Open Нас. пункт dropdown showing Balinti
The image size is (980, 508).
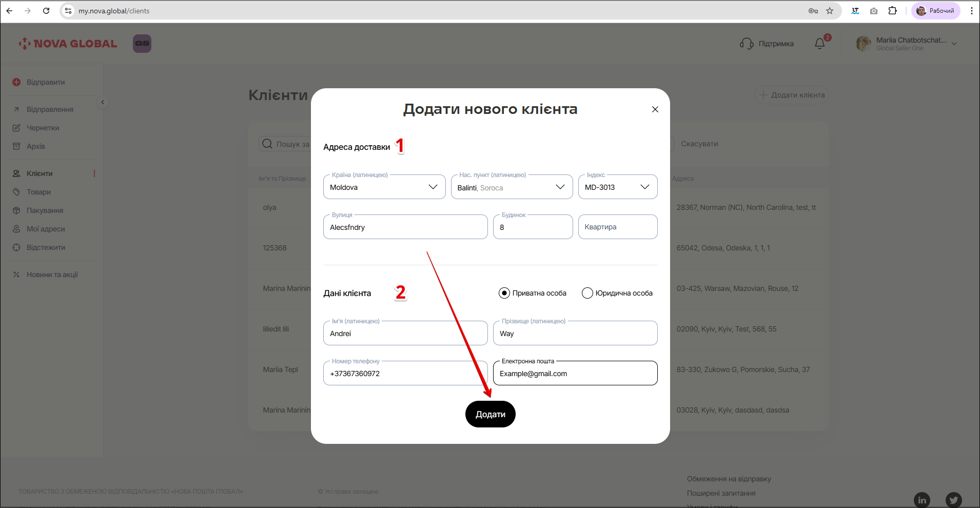click(512, 187)
